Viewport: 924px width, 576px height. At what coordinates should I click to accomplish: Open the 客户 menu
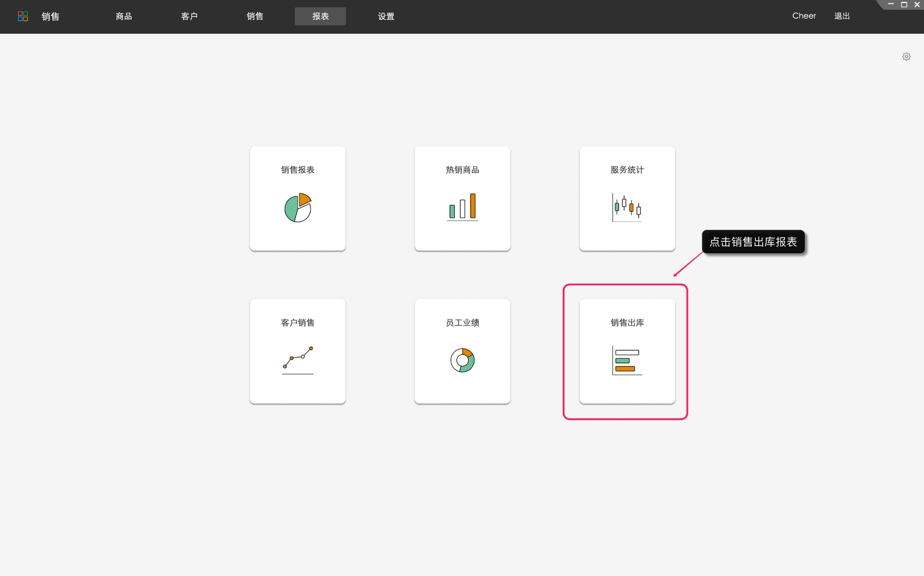pos(189,16)
